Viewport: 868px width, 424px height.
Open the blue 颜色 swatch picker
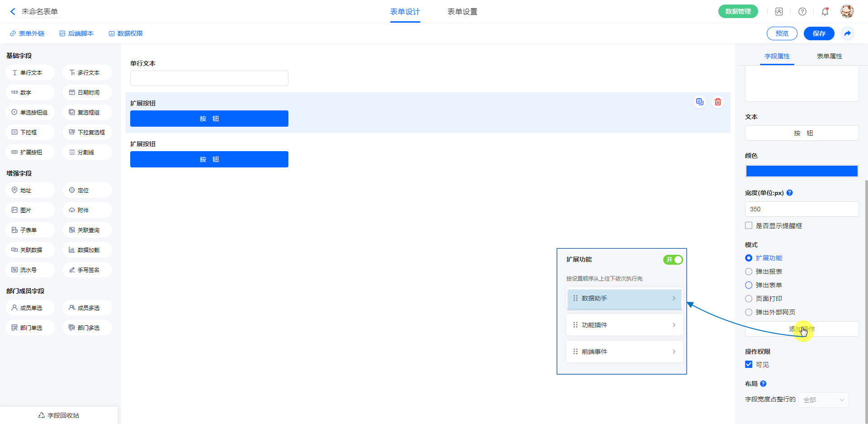point(802,171)
